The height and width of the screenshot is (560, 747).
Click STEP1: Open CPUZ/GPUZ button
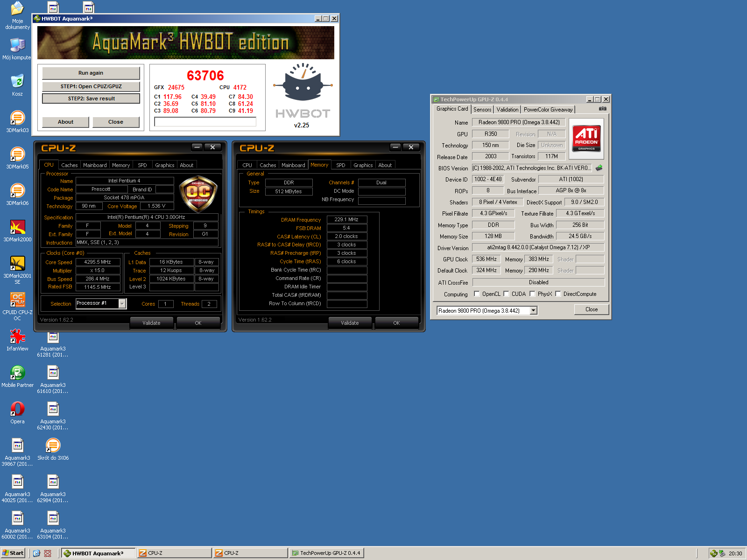91,86
